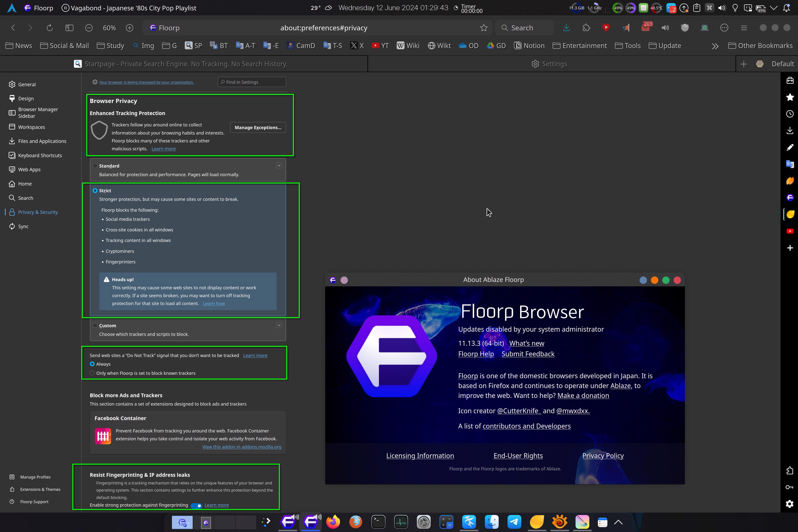Screen dimensions: 798x532
Task: Open Workspaces settings category
Action: point(27,127)
